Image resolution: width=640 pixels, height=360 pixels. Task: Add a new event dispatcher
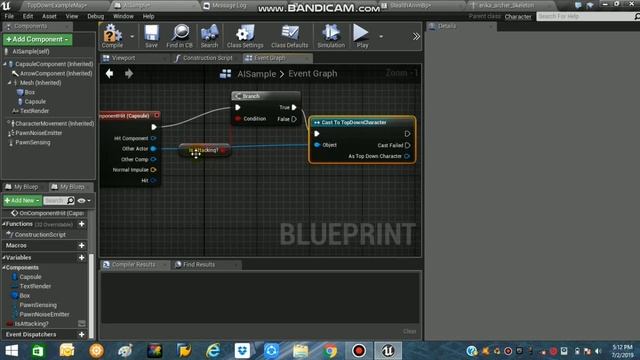pyautogui.click(x=82, y=334)
